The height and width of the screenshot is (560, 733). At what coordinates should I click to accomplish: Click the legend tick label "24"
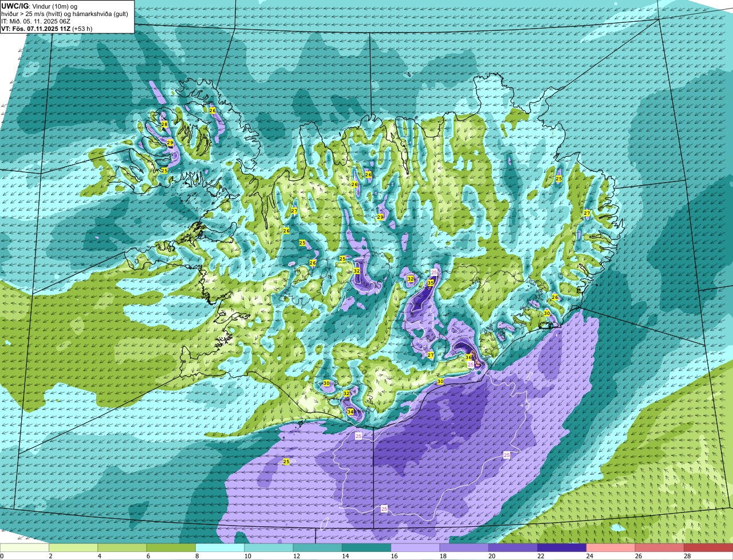589,556
